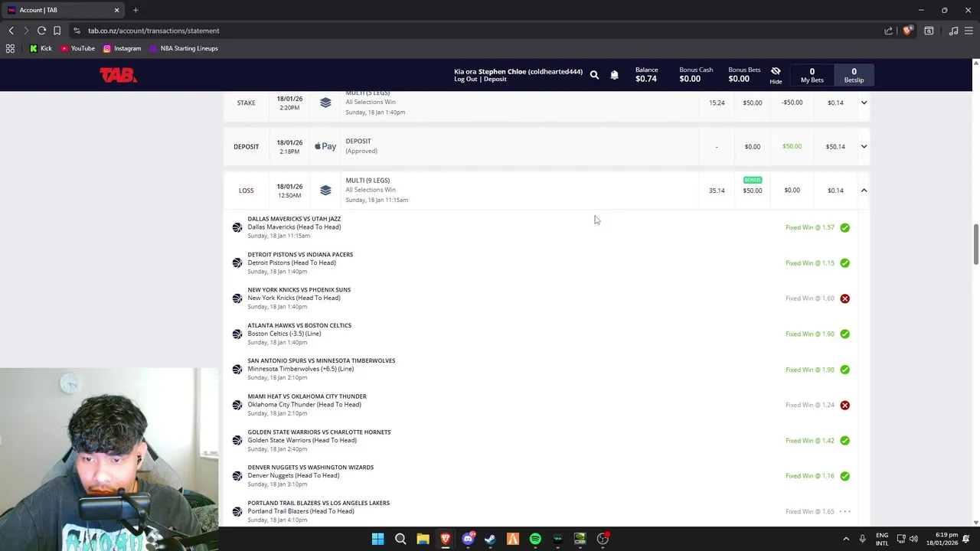Click 'PORTLAND TRAIL BLAZERS VS LOS ANGELES LAKERS' heading
The width and height of the screenshot is (980, 551).
pyautogui.click(x=318, y=503)
